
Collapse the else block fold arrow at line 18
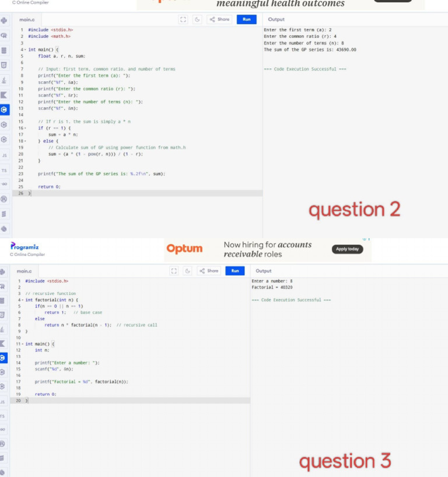(x=25, y=141)
